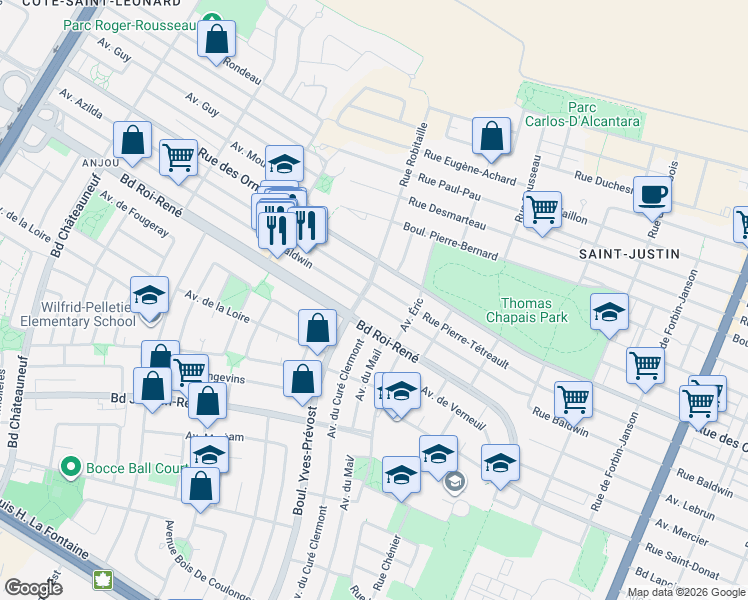Click the green Bocce Ball Court pin
The height and width of the screenshot is (600, 748).
[x=71, y=468]
